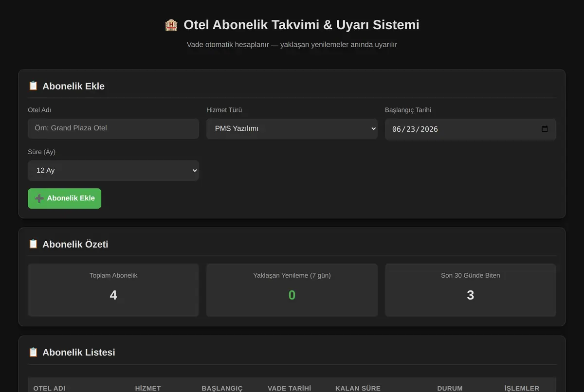Screen dimensions: 584x392
Task: Click the BAŞLANGIÇ column header
Action: pos(222,388)
